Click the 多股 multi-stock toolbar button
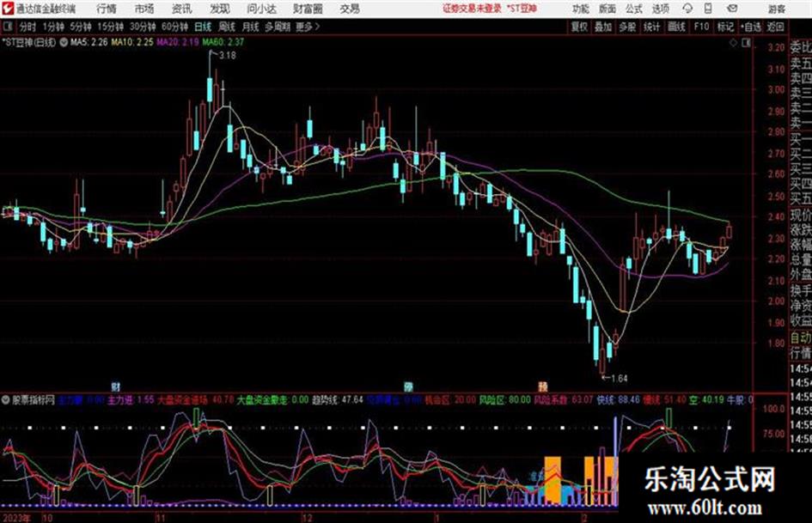 (627, 27)
